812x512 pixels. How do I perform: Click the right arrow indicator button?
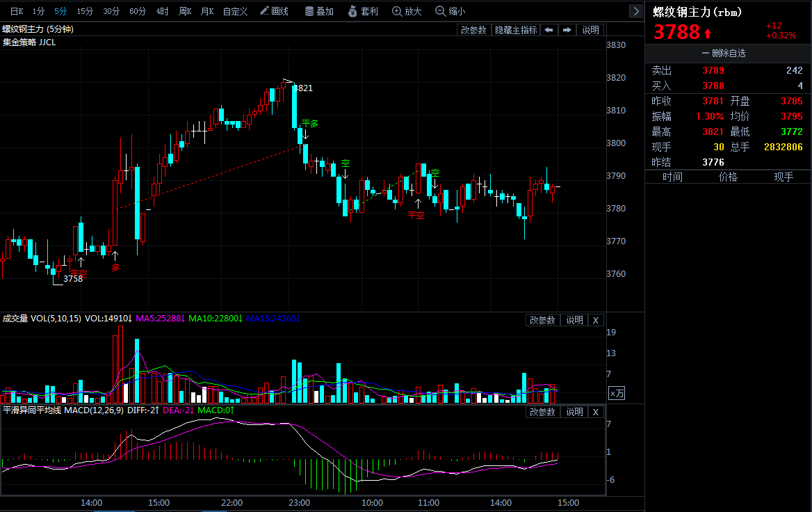pyautogui.click(x=567, y=30)
